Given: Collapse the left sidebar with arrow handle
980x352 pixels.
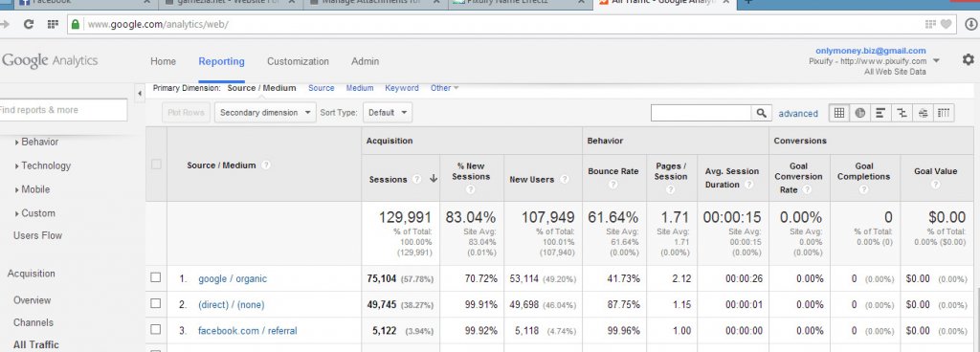Looking at the screenshot, I should (x=140, y=94).
